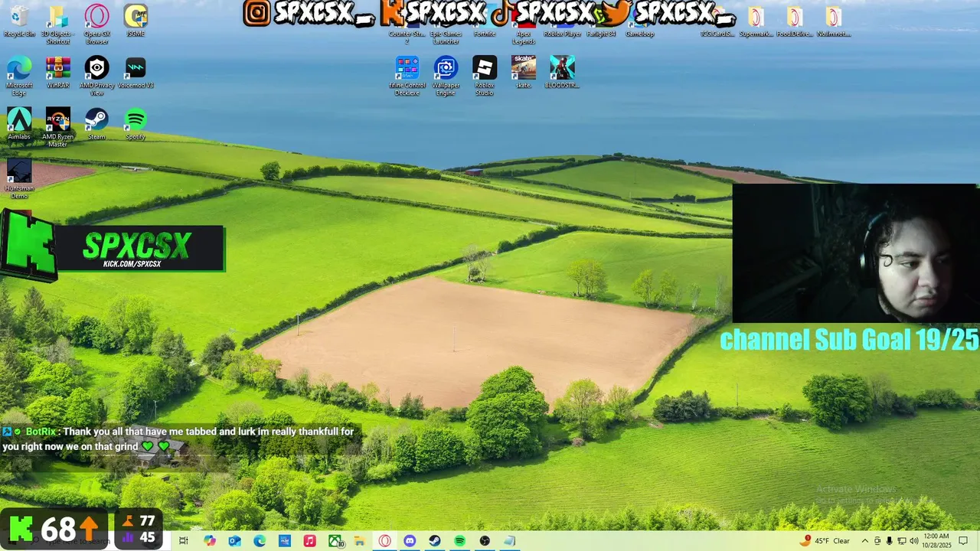
Task: Open the notification center icon
Action: (x=963, y=541)
